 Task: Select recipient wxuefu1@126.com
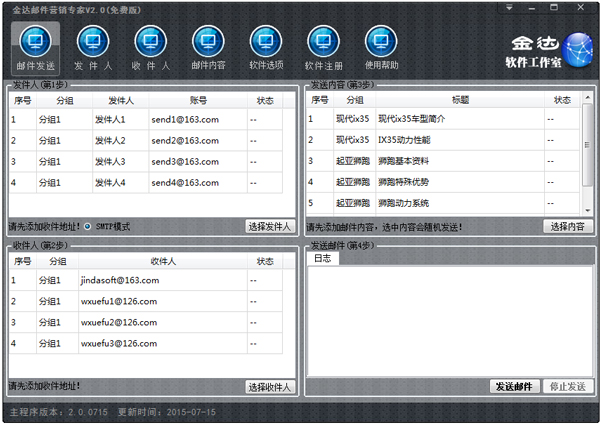(146, 301)
